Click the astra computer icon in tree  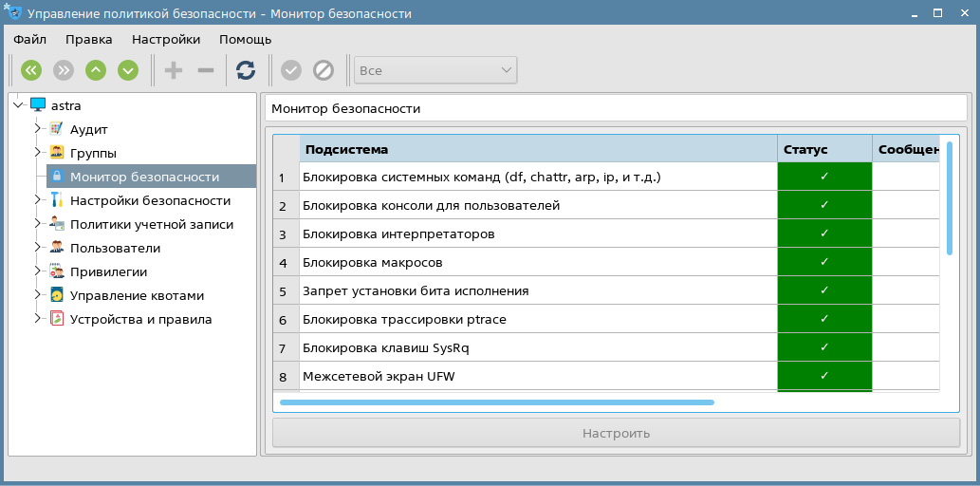38,105
